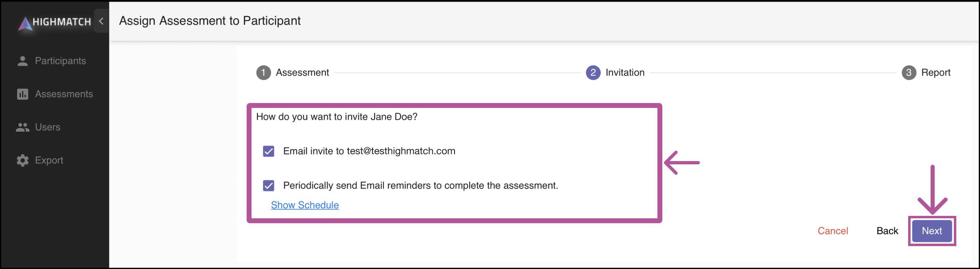Viewport: 980px width, 269px height.
Task: Click the step 1 Assessment circle
Action: (x=263, y=73)
